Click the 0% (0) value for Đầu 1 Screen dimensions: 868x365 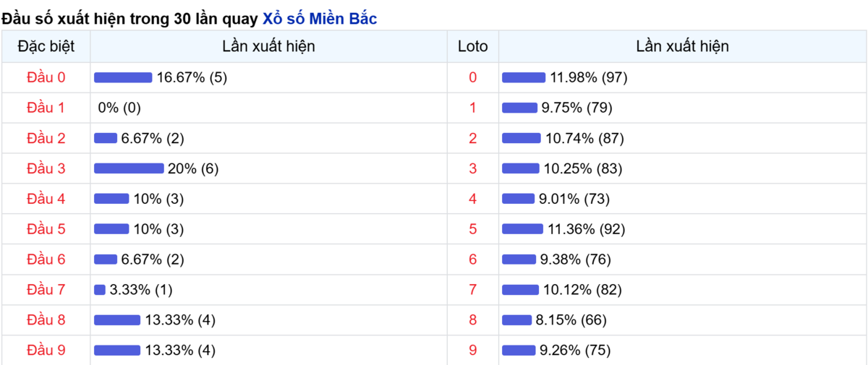[119, 108]
